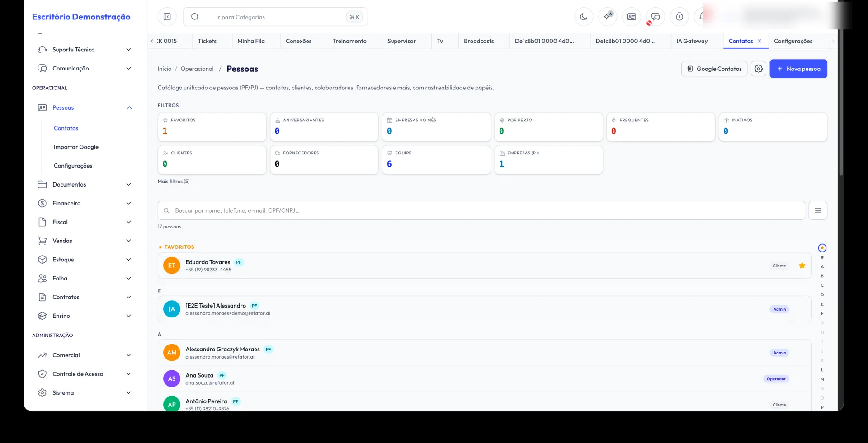
Task: Click the AP avatar of Antônio Pereira
Action: 172,405
